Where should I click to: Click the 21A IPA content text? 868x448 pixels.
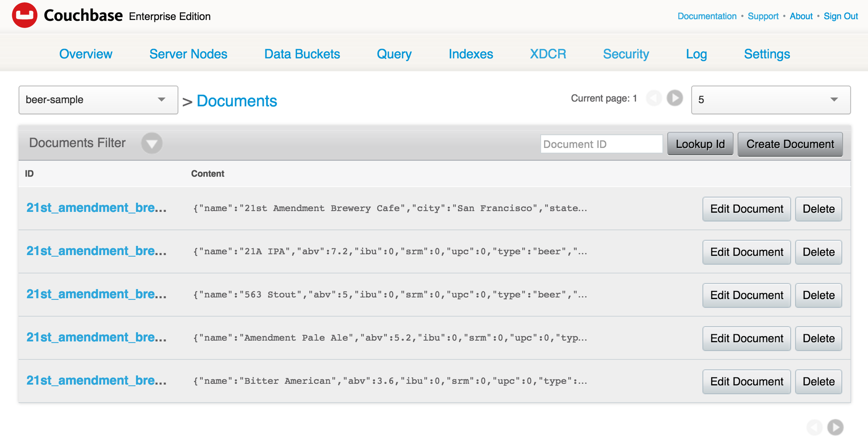390,252
